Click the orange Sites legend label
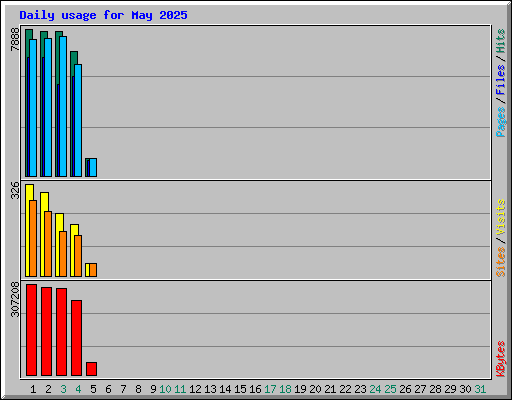The height and width of the screenshot is (400, 512). click(500, 262)
